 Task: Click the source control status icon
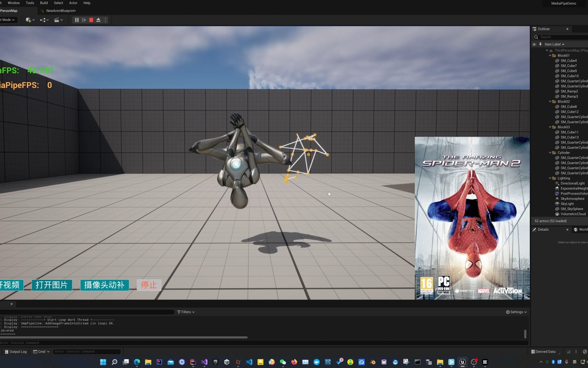click(585, 352)
